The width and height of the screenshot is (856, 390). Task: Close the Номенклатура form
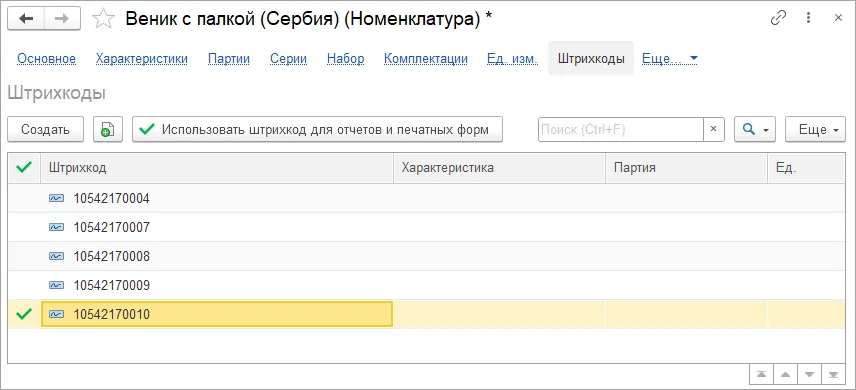(x=838, y=19)
